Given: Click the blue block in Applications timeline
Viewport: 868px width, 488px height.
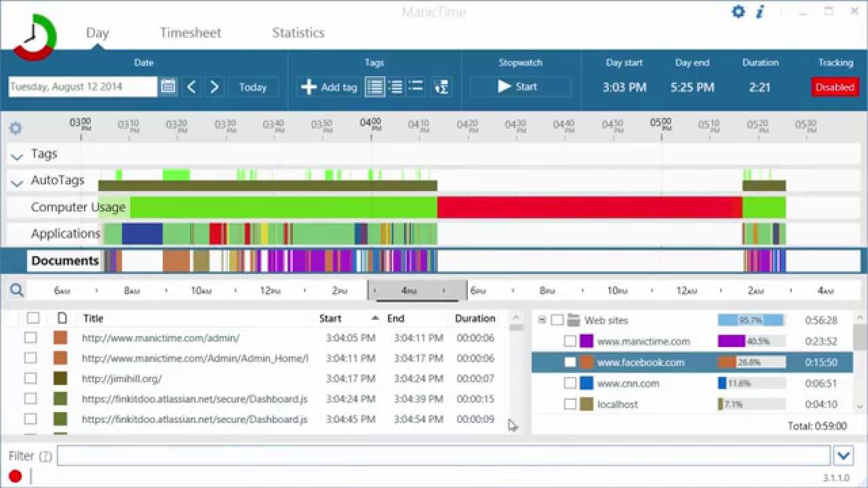Looking at the screenshot, I should coord(142,234).
